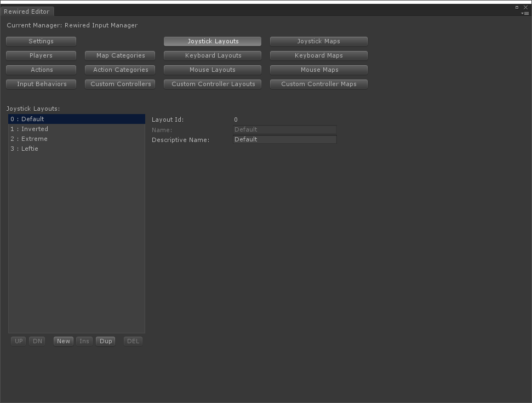Open Keyboard Maps
Screen dimensions: 532x403
coord(318,55)
